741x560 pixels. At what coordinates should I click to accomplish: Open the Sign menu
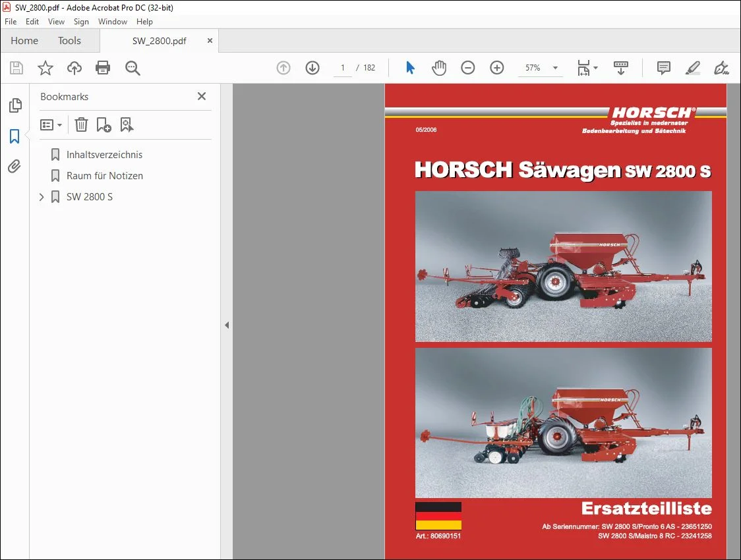coord(81,22)
